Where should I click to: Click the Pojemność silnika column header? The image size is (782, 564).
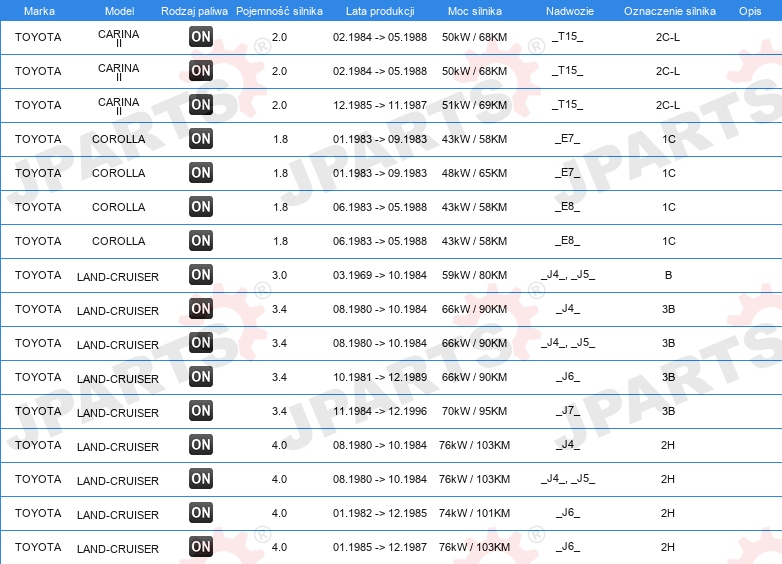[279, 11]
